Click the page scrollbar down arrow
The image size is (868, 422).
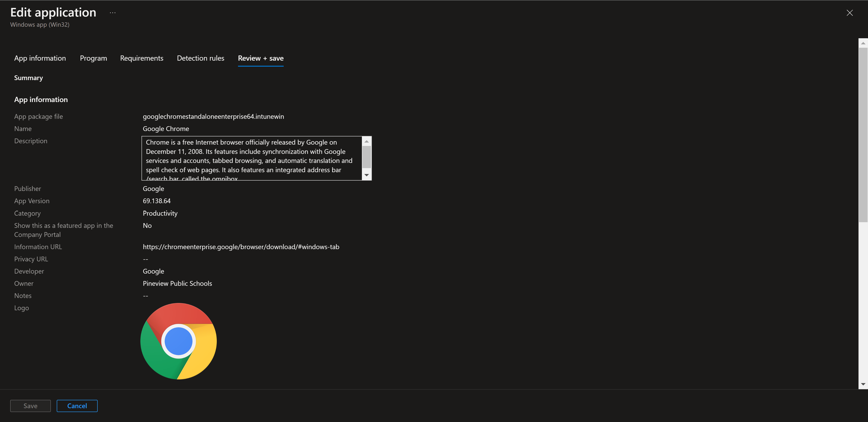pos(863,384)
